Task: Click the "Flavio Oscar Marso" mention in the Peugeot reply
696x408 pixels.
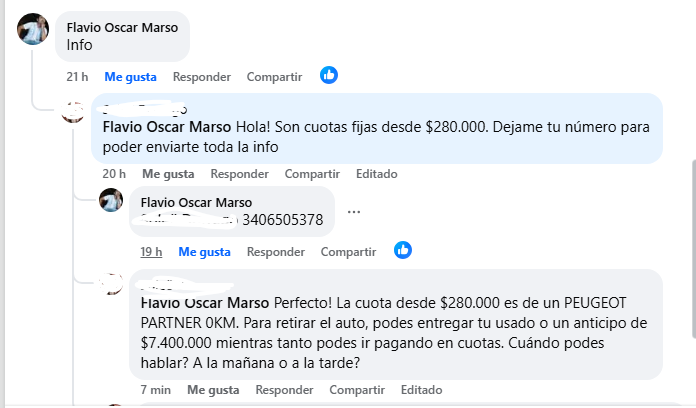Action: pos(206,302)
